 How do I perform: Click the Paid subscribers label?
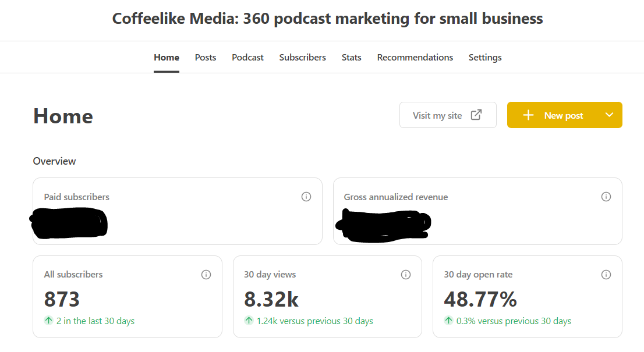tap(76, 197)
